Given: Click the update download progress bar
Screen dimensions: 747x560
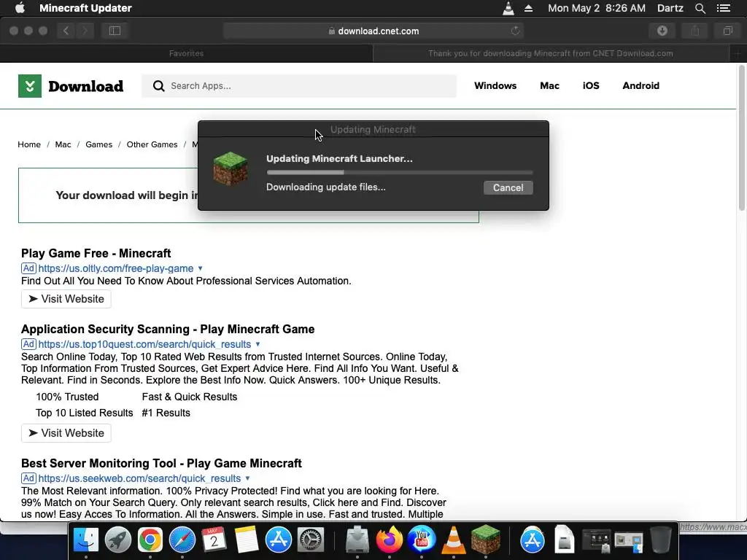Looking at the screenshot, I should coord(400,172).
